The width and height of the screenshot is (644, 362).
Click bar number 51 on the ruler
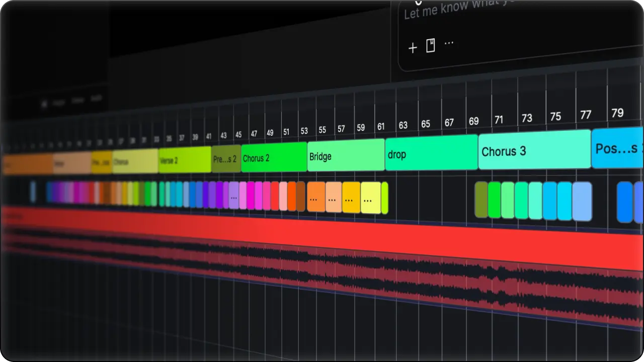click(x=286, y=132)
